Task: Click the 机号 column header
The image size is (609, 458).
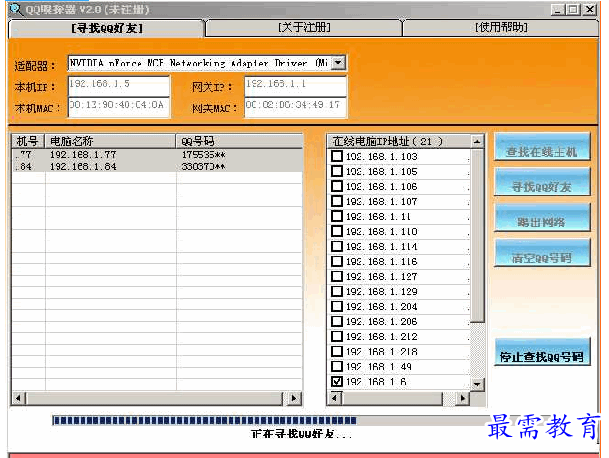Action: click(28, 141)
